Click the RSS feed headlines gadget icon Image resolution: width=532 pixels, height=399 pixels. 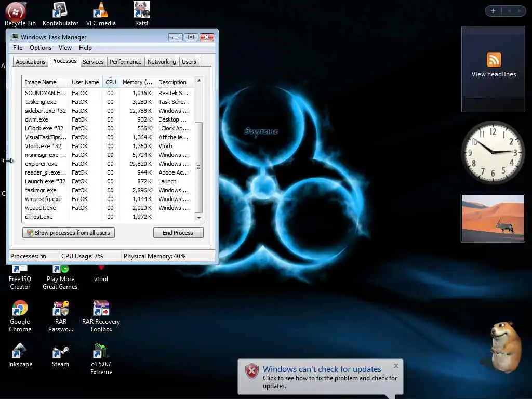(494, 60)
